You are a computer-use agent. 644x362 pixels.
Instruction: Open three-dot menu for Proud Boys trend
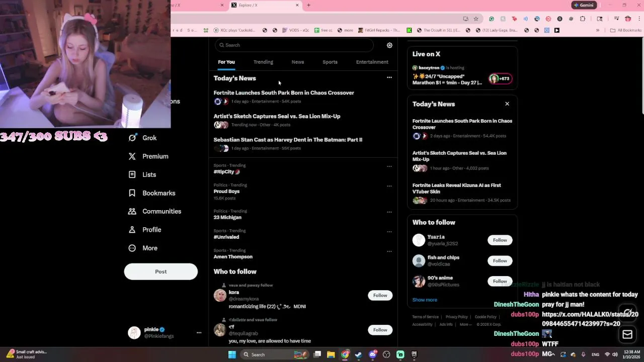pos(389,186)
